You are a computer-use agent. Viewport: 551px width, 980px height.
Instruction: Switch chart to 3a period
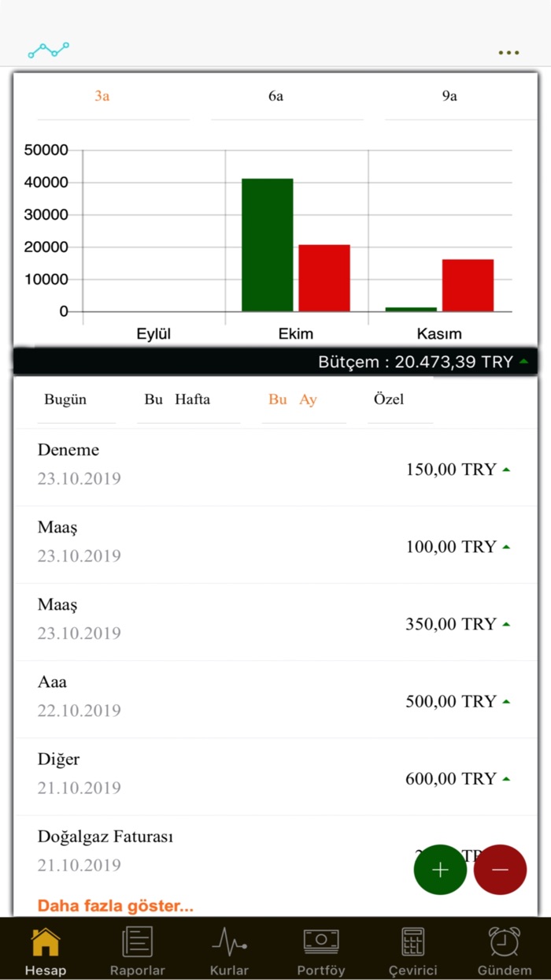coord(102,97)
